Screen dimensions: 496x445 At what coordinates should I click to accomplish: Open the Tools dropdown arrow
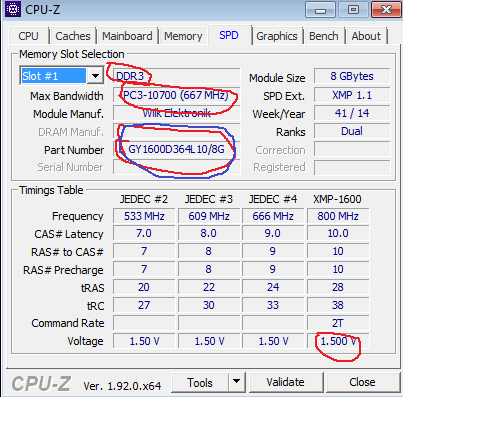click(x=237, y=382)
